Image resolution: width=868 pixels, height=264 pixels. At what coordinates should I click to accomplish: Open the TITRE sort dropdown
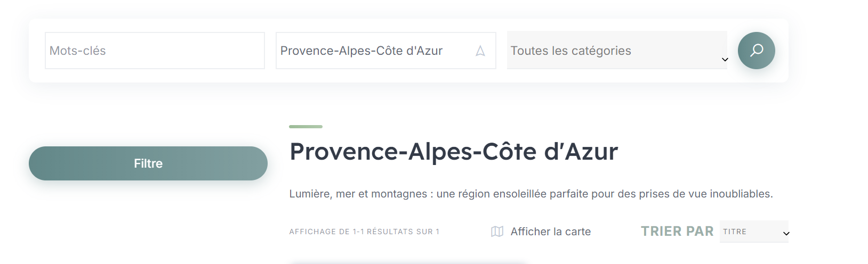point(754,232)
